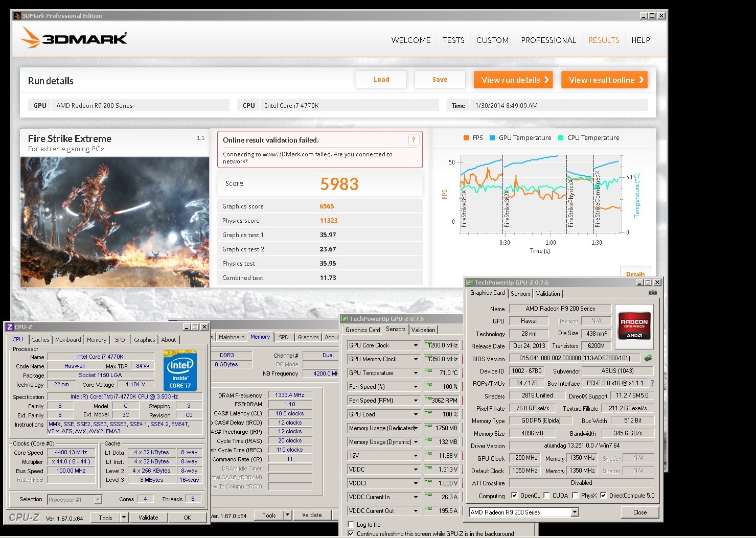This screenshot has height=538, width=756.
Task: Click the Graphics score 6565 value
Action: click(x=327, y=206)
